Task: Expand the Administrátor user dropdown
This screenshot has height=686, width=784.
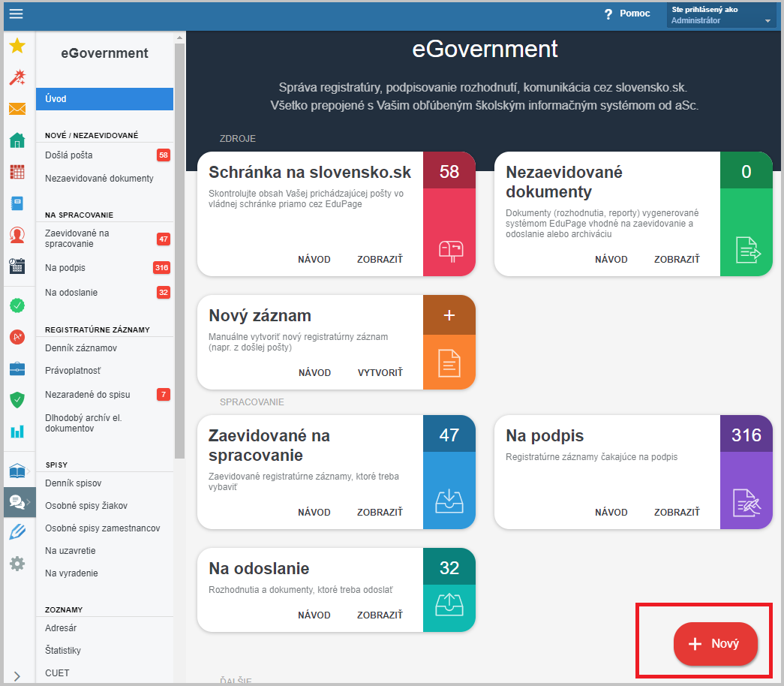Action: click(720, 15)
